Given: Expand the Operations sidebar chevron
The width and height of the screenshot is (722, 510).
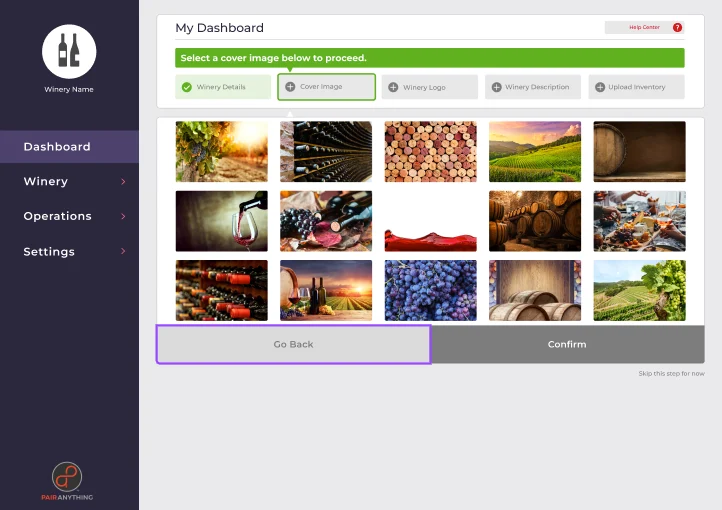Looking at the screenshot, I should pyautogui.click(x=123, y=216).
